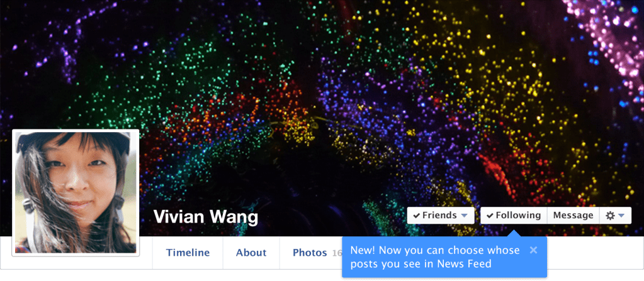644x281 pixels.
Task: Click the checkmark icon beside Following
Action: click(490, 216)
